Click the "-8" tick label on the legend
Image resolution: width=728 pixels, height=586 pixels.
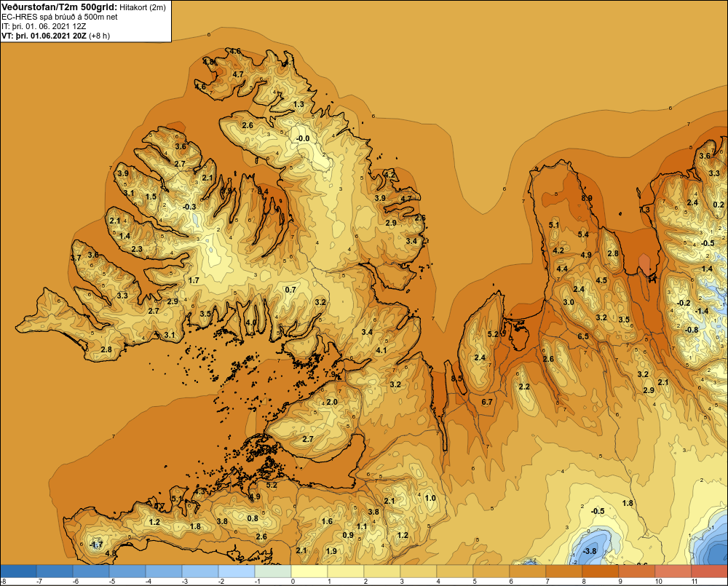click(x=3, y=582)
